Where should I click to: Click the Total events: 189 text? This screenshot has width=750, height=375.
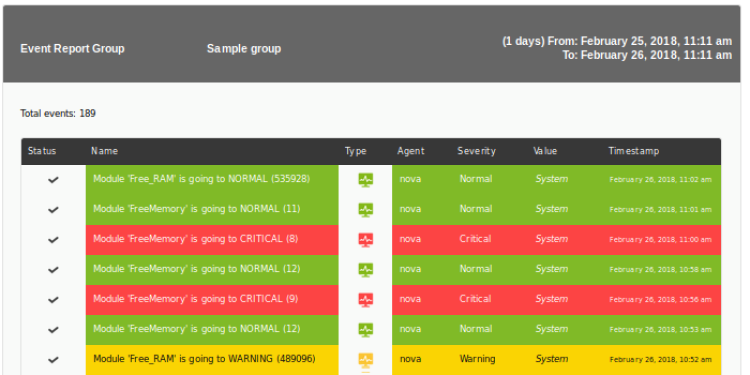(x=58, y=113)
